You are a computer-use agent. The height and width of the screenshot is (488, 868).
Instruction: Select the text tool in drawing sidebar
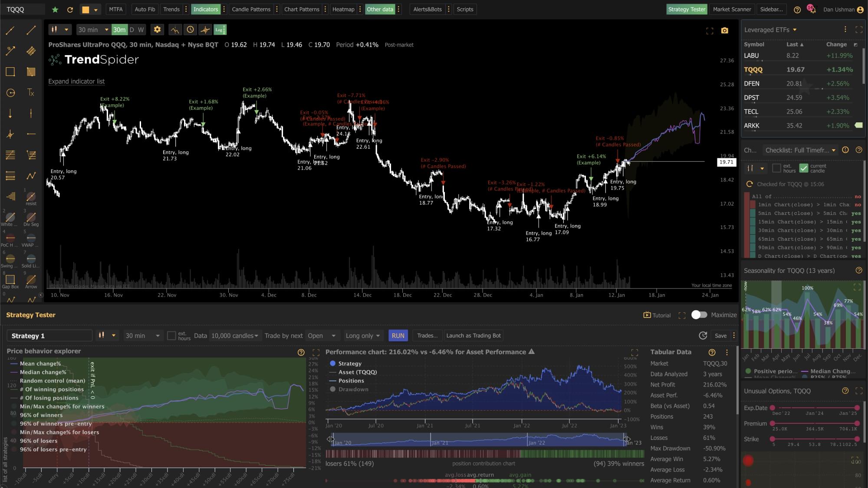(31, 92)
